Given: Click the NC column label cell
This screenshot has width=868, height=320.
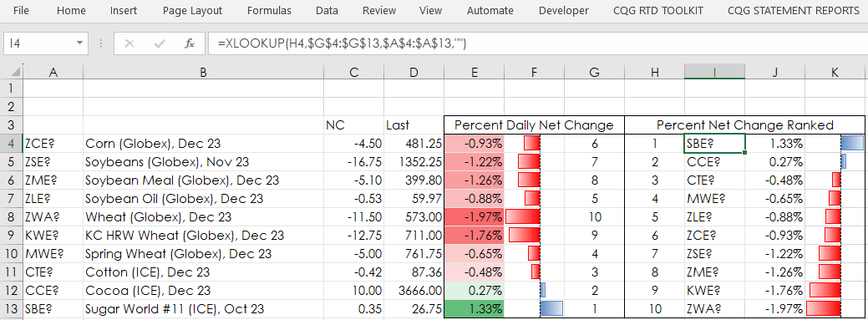Looking at the screenshot, I should (x=353, y=125).
